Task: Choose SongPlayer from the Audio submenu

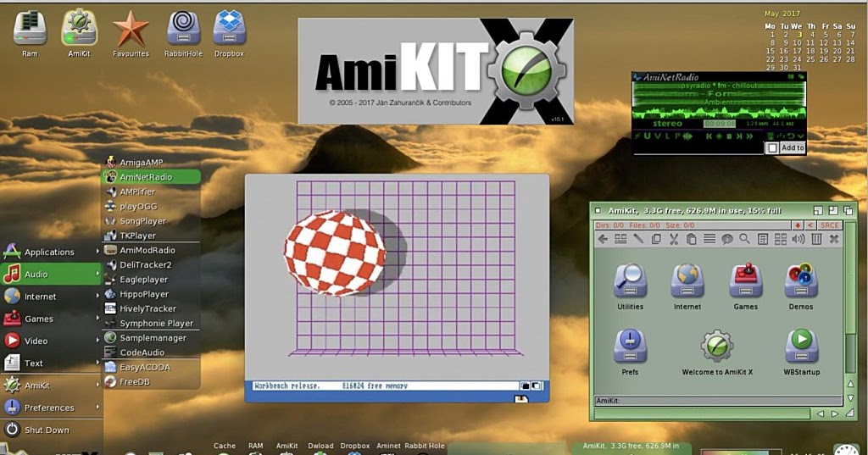Action: click(x=151, y=221)
